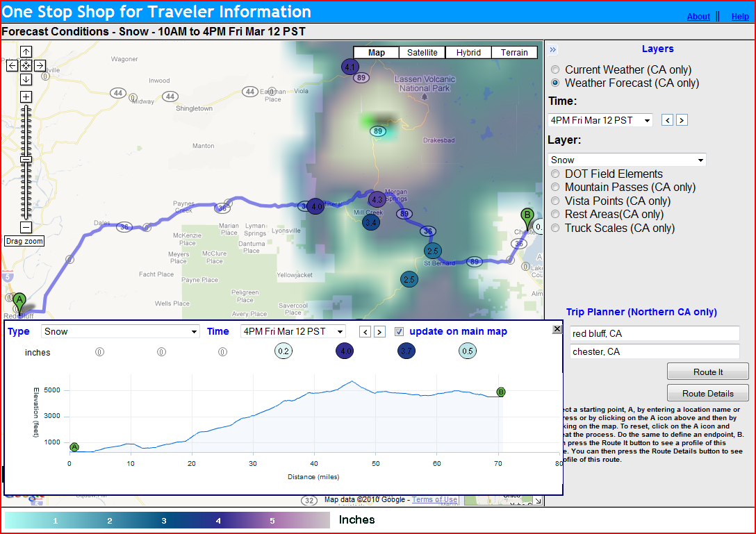Switch to Satellite map view
Screen dimensions: 756x534
(422, 53)
